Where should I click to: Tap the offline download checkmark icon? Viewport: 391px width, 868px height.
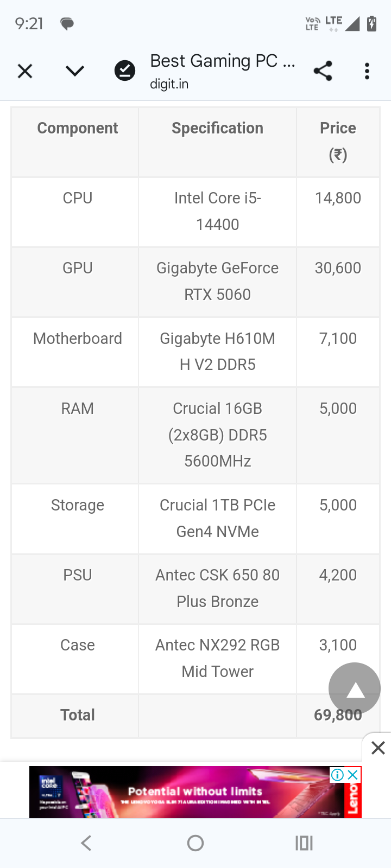tap(125, 71)
